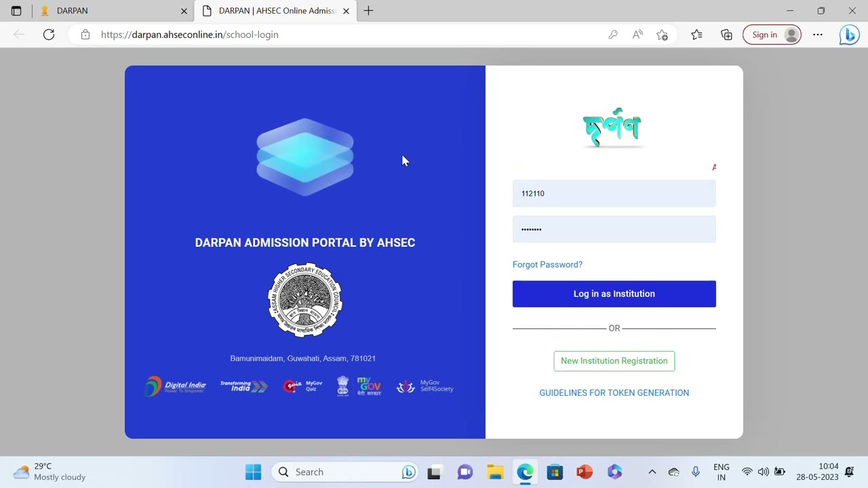This screenshot has width=868, height=488.
Task: Open the Favorites list icon
Action: tap(696, 35)
